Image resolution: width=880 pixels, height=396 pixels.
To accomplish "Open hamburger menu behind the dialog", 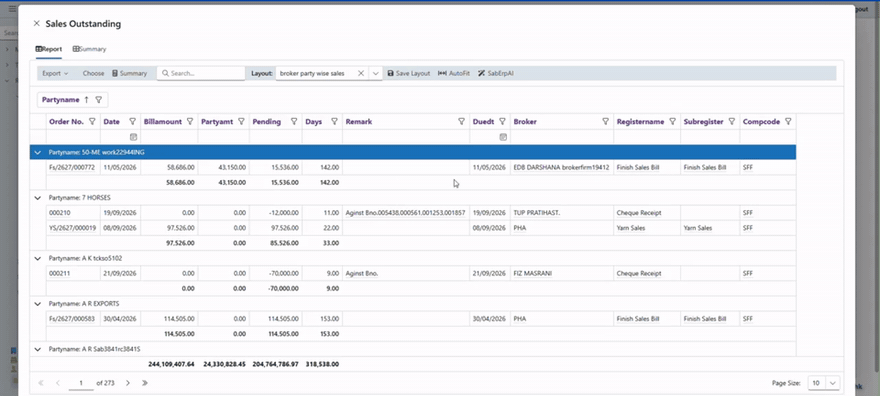I will point(12,8).
